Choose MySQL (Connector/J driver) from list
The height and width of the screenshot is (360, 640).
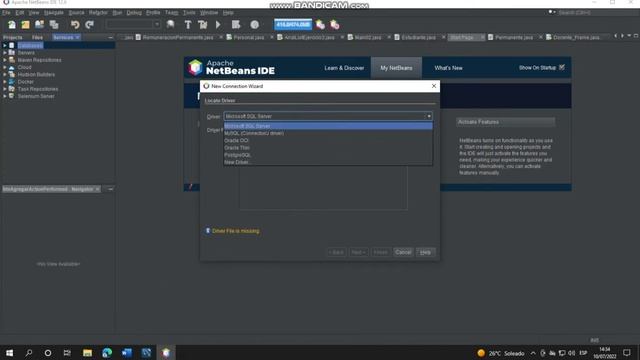point(328,133)
